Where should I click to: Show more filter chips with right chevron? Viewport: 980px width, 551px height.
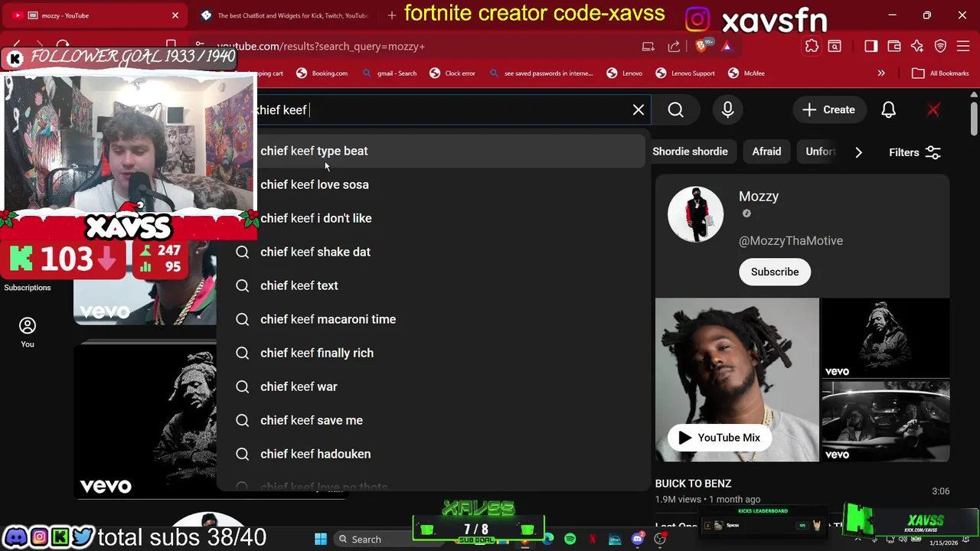pyautogui.click(x=858, y=152)
